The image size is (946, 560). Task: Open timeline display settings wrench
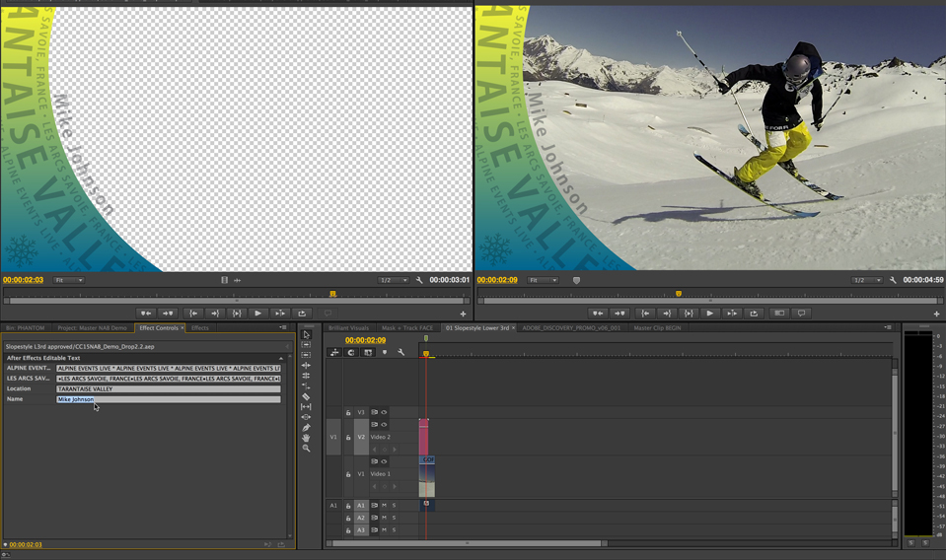coord(400,352)
